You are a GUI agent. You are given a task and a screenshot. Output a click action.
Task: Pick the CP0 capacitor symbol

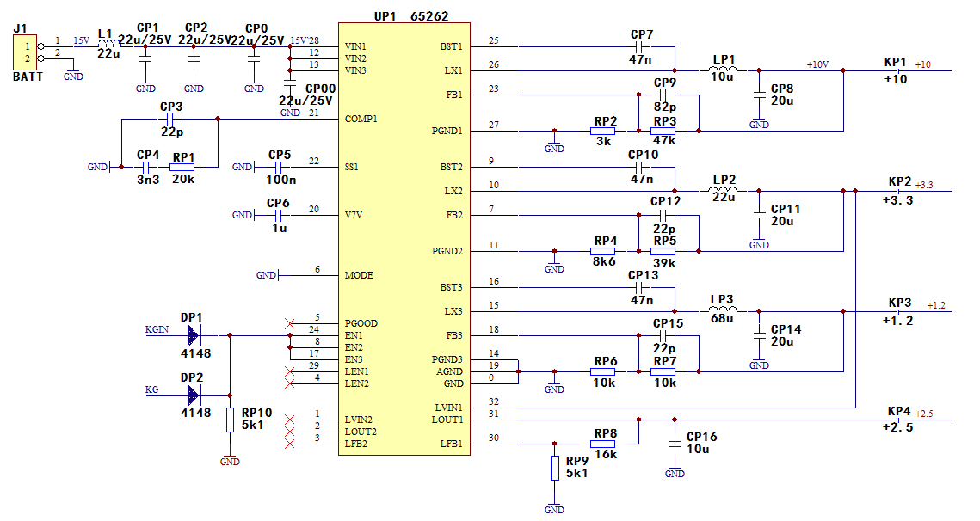point(254,58)
